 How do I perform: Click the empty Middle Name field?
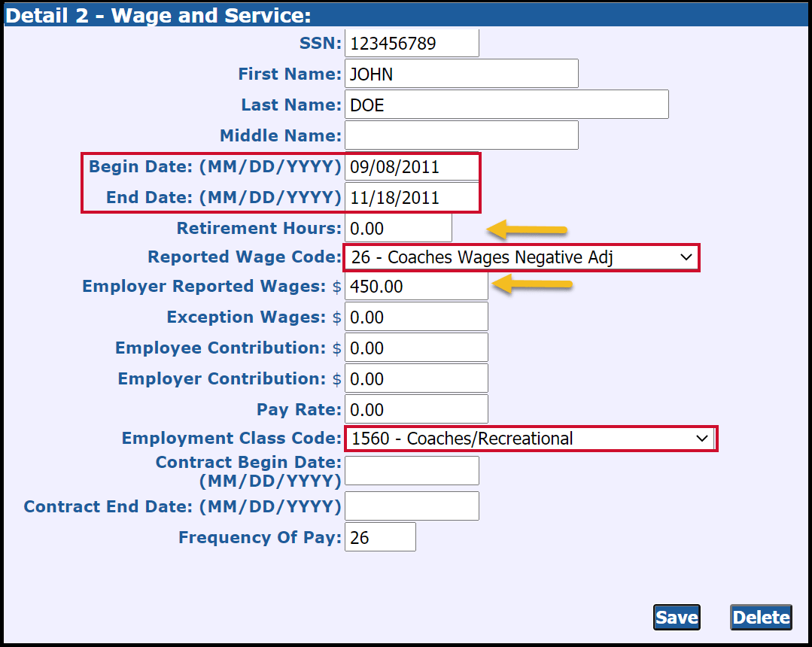coord(461,135)
